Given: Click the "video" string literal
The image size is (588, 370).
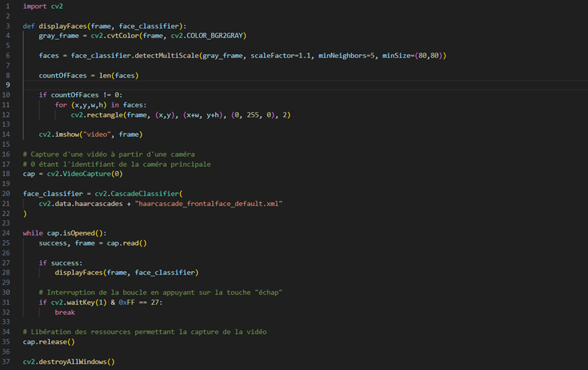Looking at the screenshot, I should pos(96,135).
